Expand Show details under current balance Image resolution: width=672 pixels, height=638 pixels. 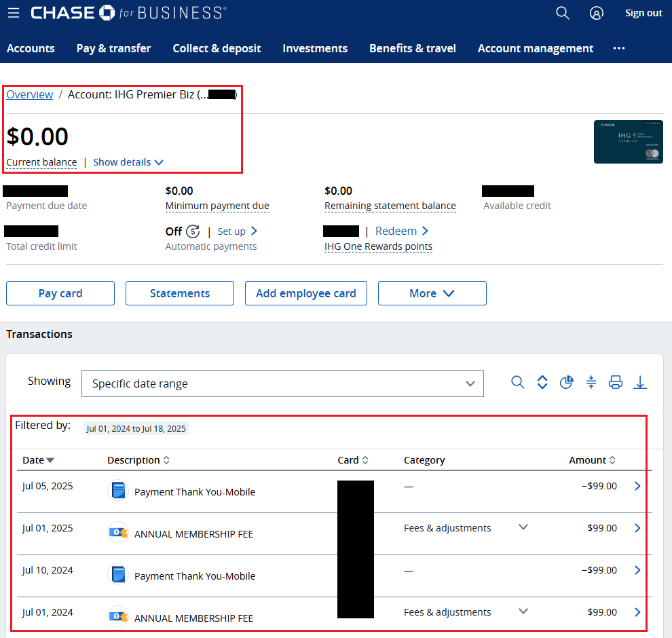[128, 162]
